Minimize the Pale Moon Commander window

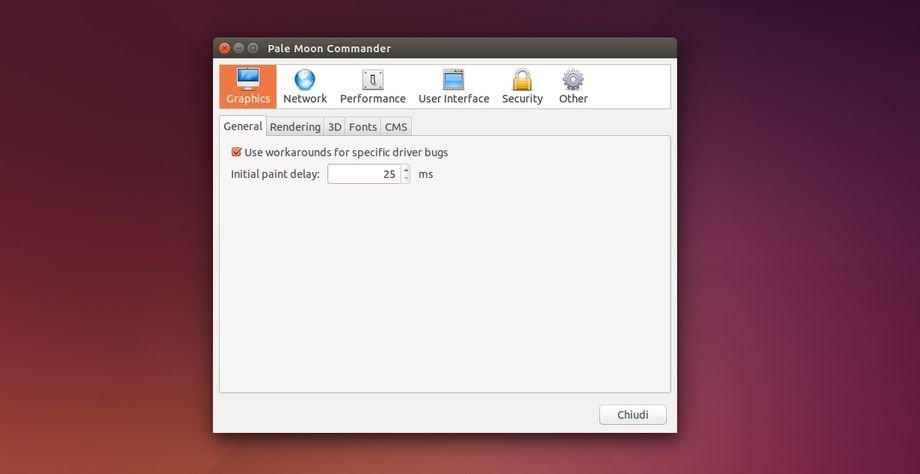pyautogui.click(x=238, y=48)
